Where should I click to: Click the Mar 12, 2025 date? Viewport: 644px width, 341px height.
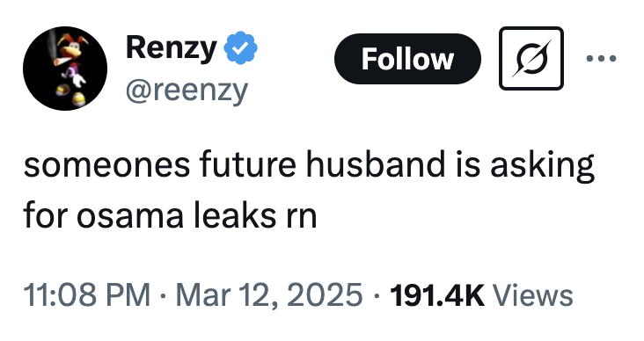(x=269, y=295)
